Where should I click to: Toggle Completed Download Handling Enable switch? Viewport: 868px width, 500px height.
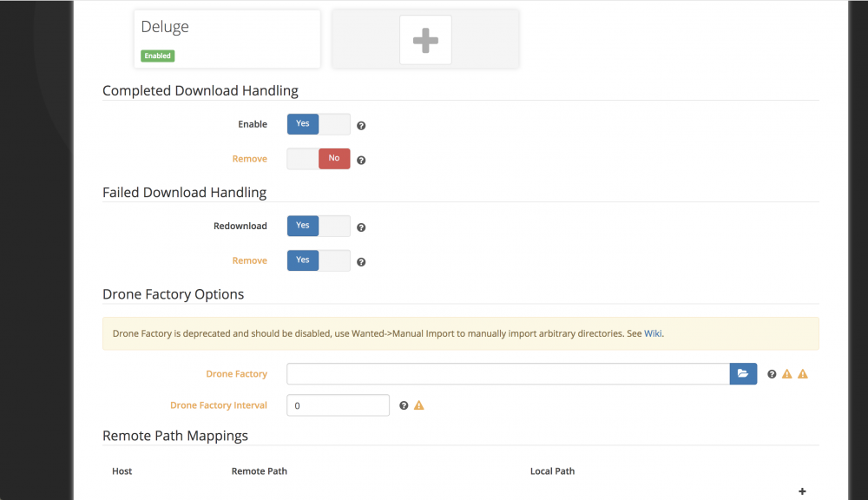(319, 124)
